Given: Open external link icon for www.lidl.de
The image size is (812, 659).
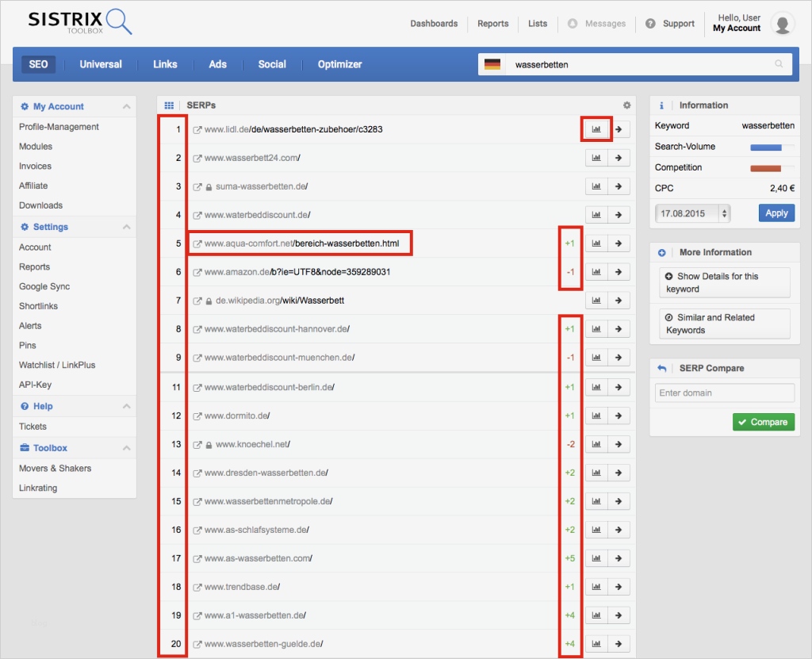Looking at the screenshot, I should coord(197,129).
